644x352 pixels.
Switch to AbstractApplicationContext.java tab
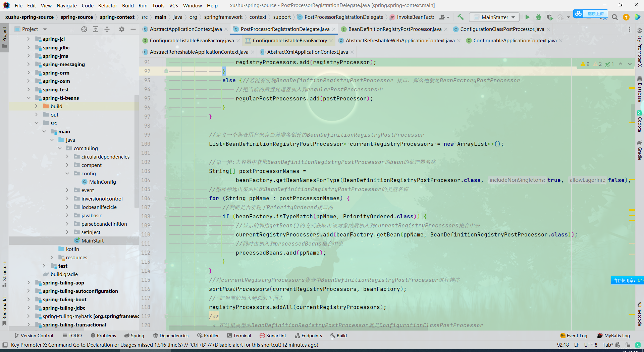185,29
